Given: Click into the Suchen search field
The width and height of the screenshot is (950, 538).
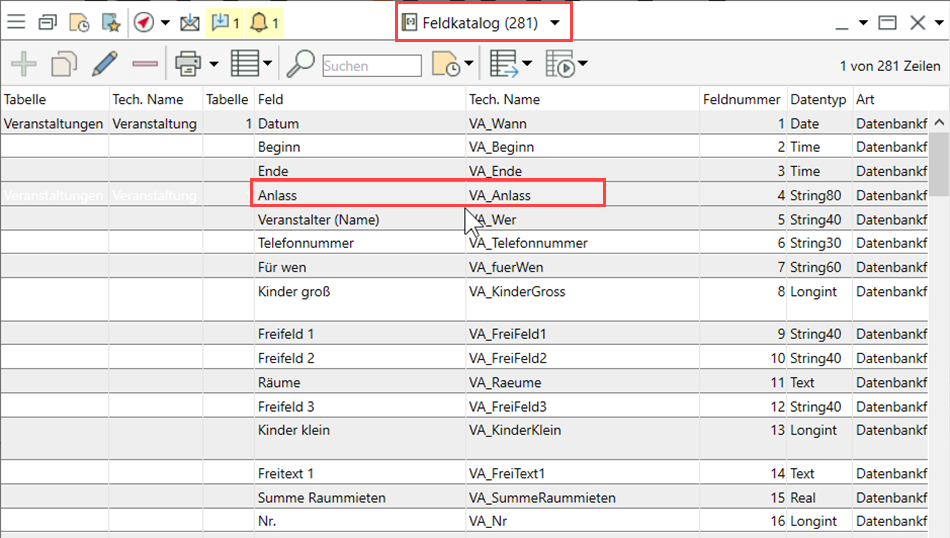Looking at the screenshot, I should (x=371, y=66).
